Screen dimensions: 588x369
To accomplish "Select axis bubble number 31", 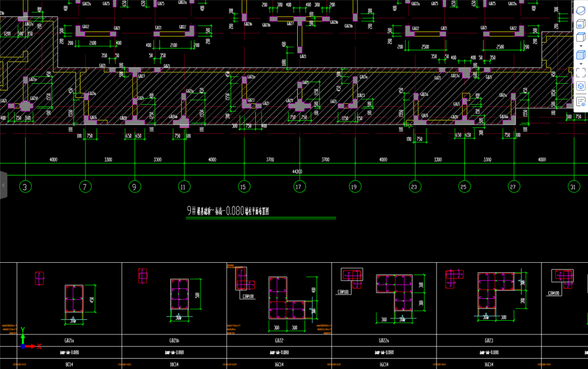I will (x=574, y=187).
